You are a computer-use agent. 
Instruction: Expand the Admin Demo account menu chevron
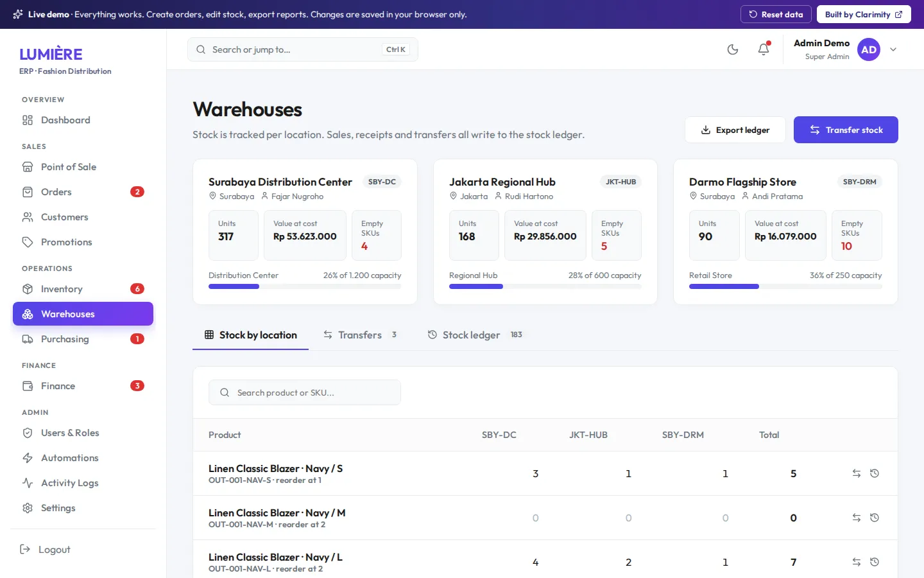tap(893, 49)
